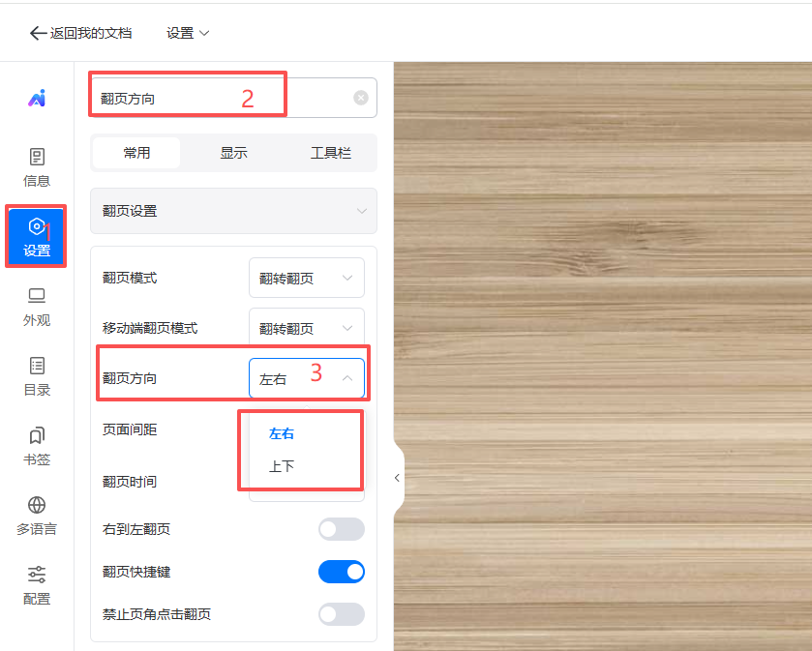Image resolution: width=812 pixels, height=651 pixels.
Task: Open the 外观 appearance panel
Action: [37, 306]
